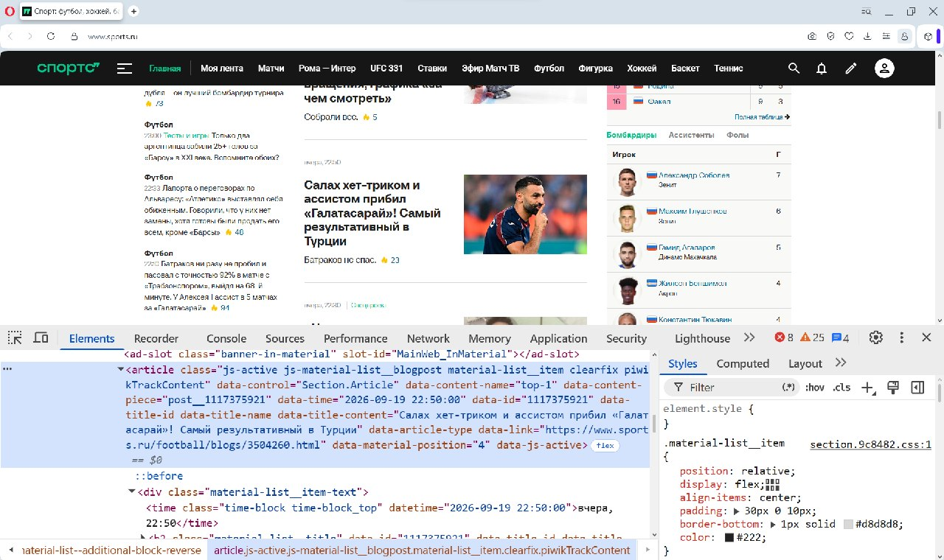Open the #d8d8d8 border color swatch
The image size is (944, 560).
848,525
